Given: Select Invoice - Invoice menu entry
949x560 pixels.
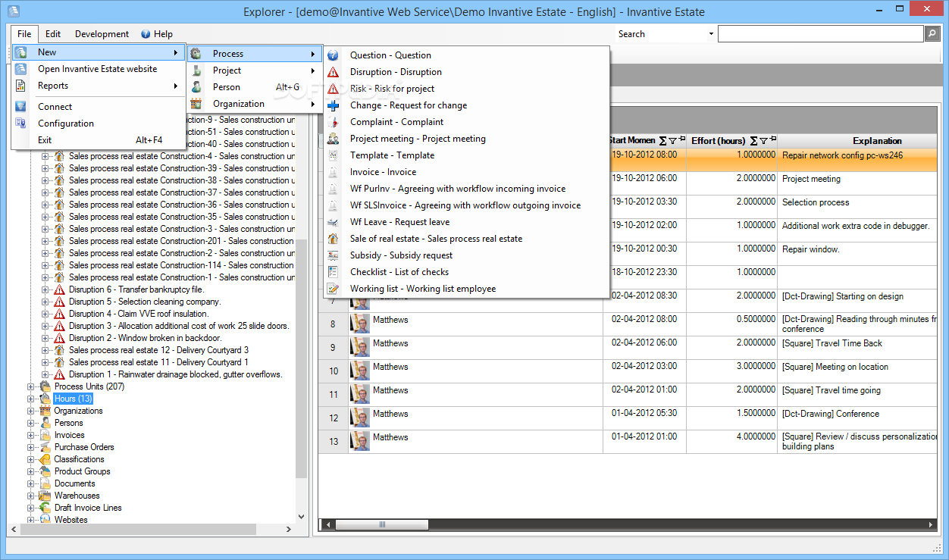Looking at the screenshot, I should [466, 172].
